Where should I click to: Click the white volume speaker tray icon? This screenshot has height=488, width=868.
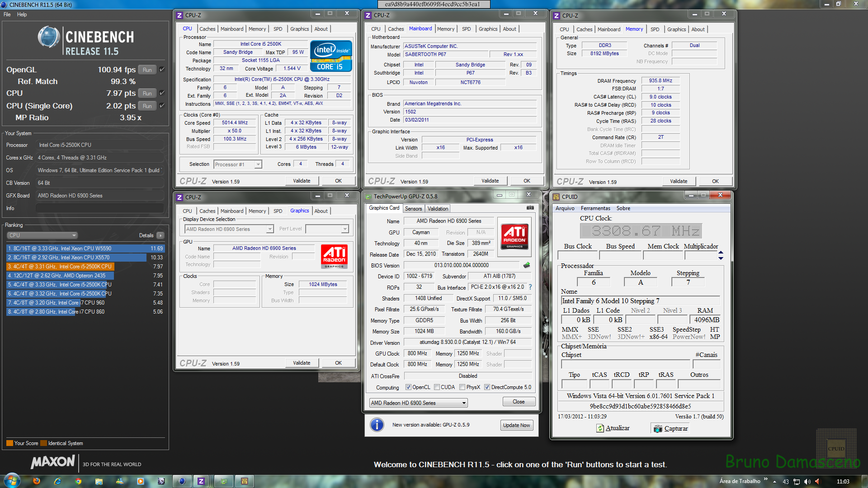807,482
